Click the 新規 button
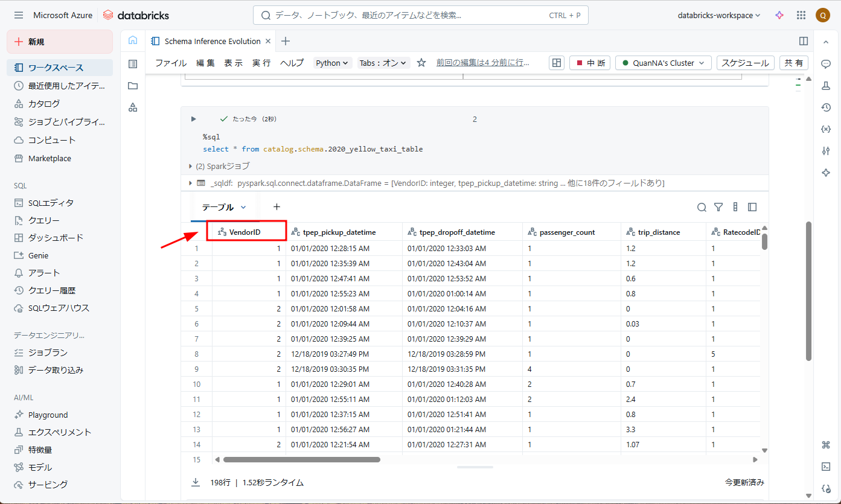The height and width of the screenshot is (504, 841). tap(60, 42)
